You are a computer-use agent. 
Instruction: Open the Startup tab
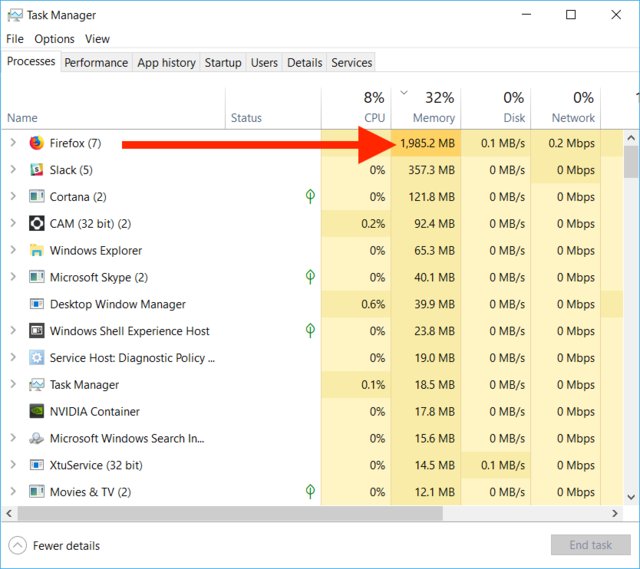click(223, 62)
